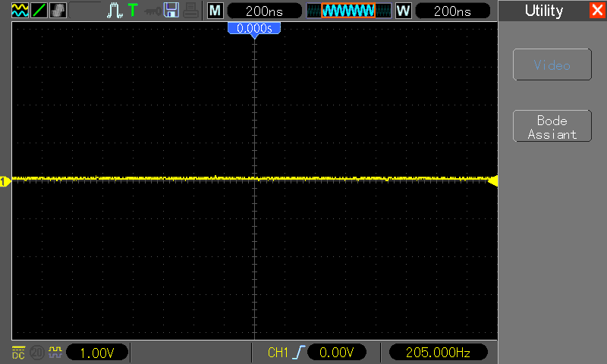Toggle the 20 bandwidth limit icon
Image resolution: width=607 pixels, height=364 pixels.
tap(37, 353)
